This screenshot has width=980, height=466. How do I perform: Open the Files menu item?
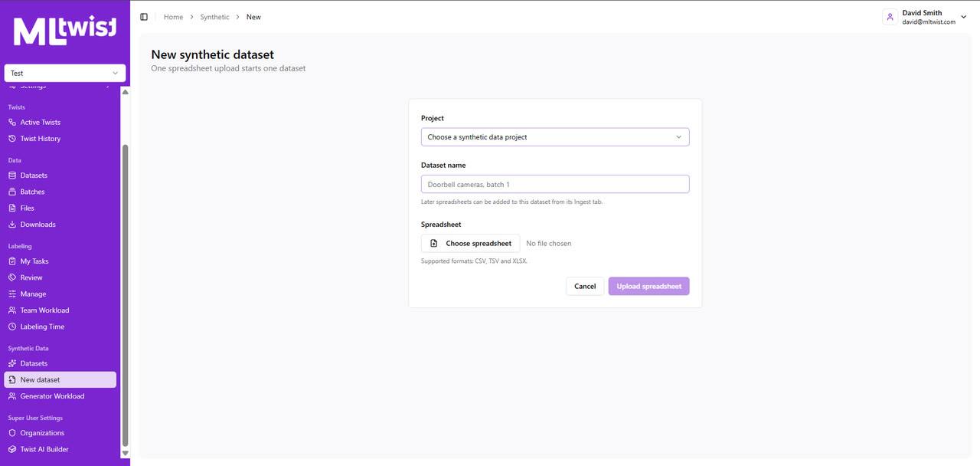[60, 208]
